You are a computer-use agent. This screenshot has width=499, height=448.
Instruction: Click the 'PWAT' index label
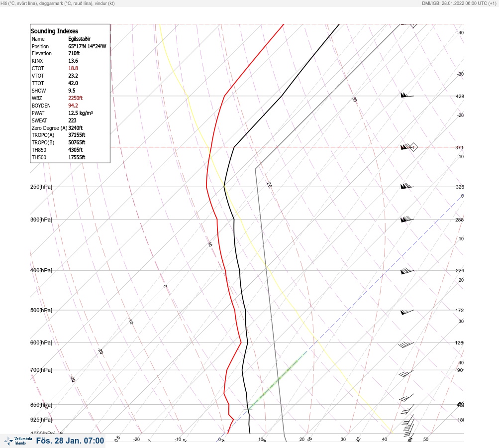pos(38,113)
